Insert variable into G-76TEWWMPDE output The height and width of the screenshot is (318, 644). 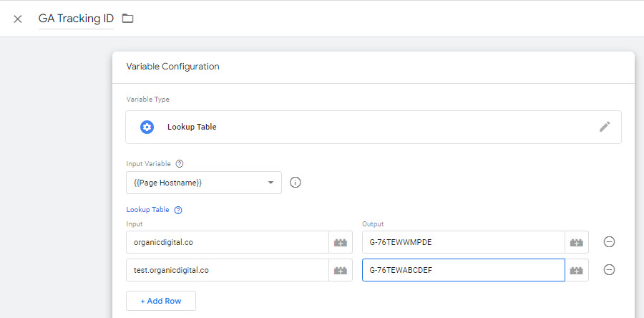click(x=577, y=242)
